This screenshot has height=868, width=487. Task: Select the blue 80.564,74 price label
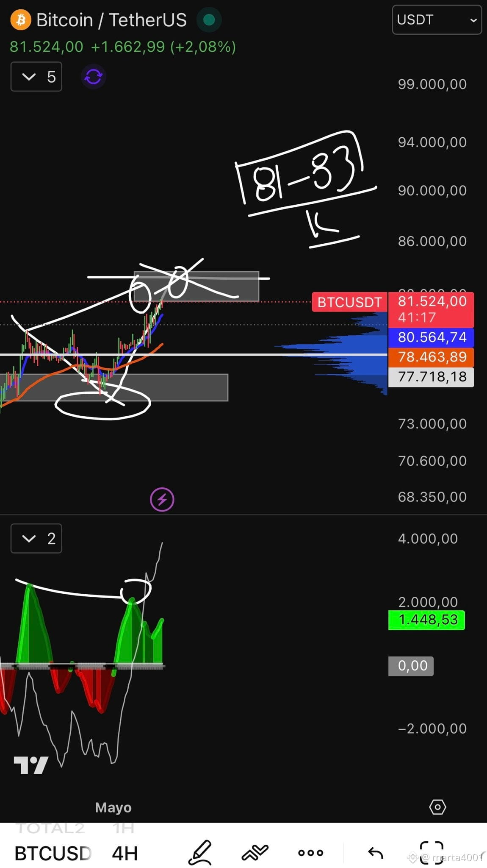point(431,337)
